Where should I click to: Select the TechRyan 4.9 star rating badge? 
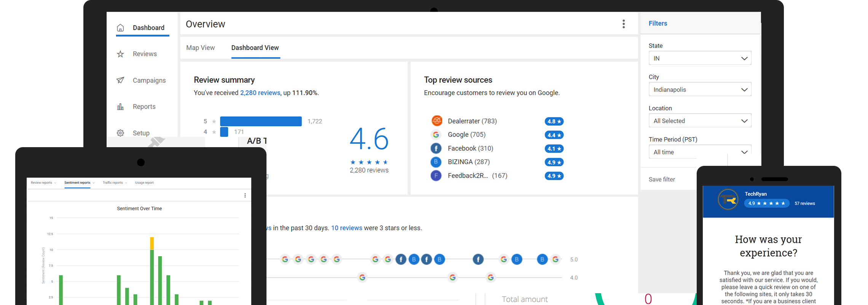click(x=767, y=203)
